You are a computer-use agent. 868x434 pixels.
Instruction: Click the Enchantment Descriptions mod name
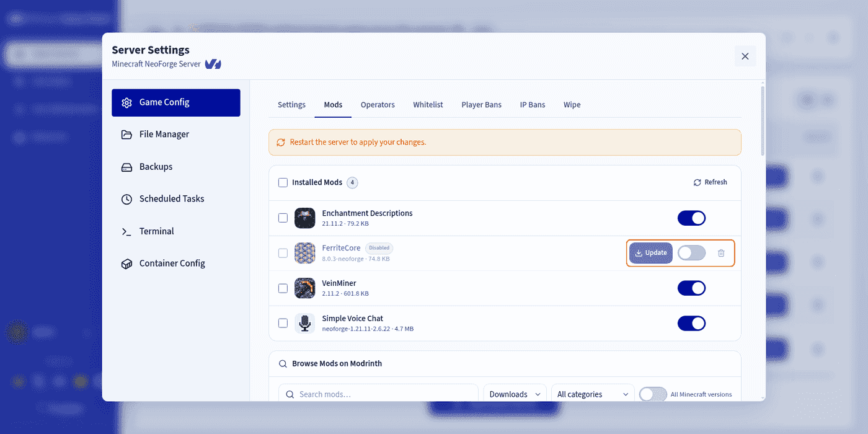click(x=367, y=213)
